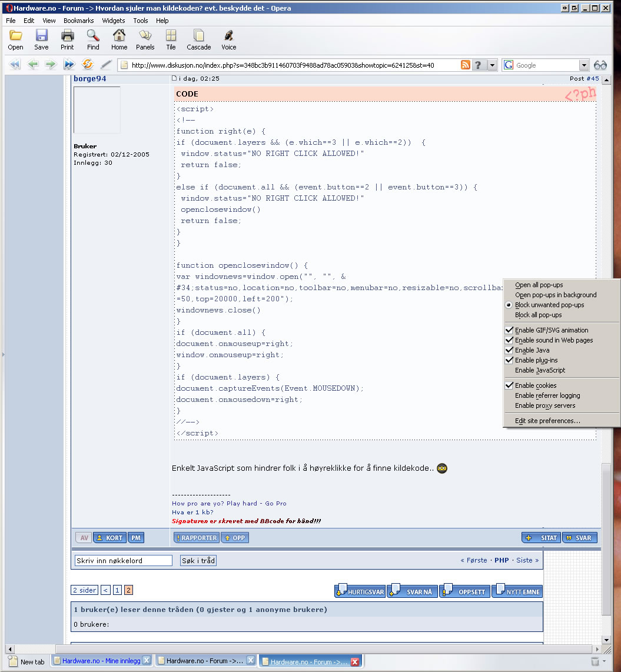This screenshot has height=672, width=621.
Task: Click the Skriv inn nøkkelord field
Action: pyautogui.click(x=124, y=561)
